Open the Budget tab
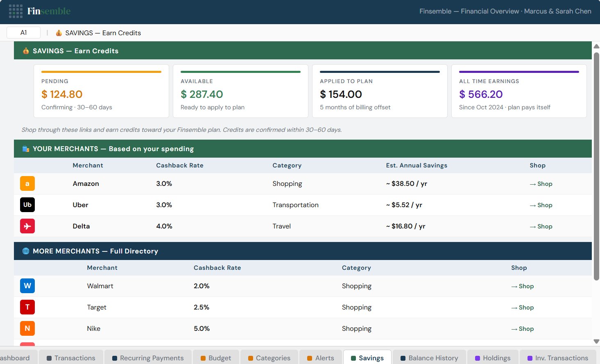This screenshot has height=364, width=600. (216, 358)
